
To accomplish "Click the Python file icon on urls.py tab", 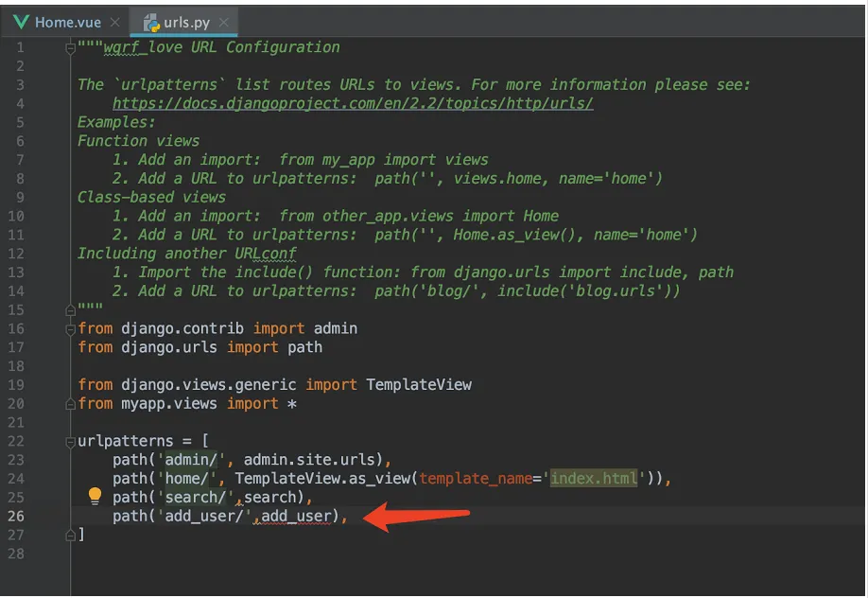I will [151, 23].
